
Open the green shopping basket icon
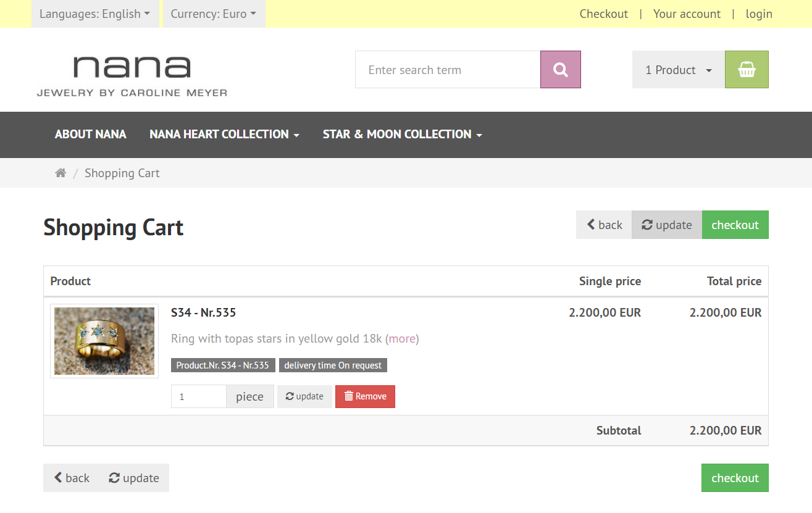(747, 70)
